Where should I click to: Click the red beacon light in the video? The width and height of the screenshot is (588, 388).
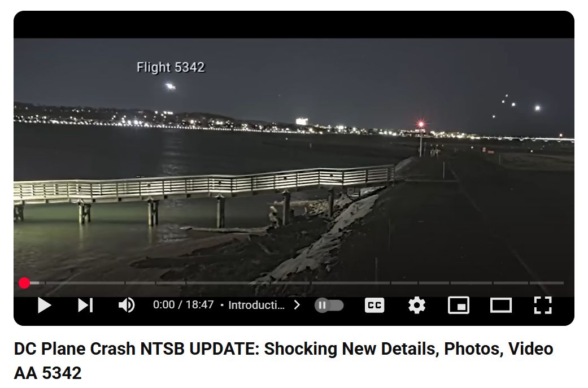point(421,124)
